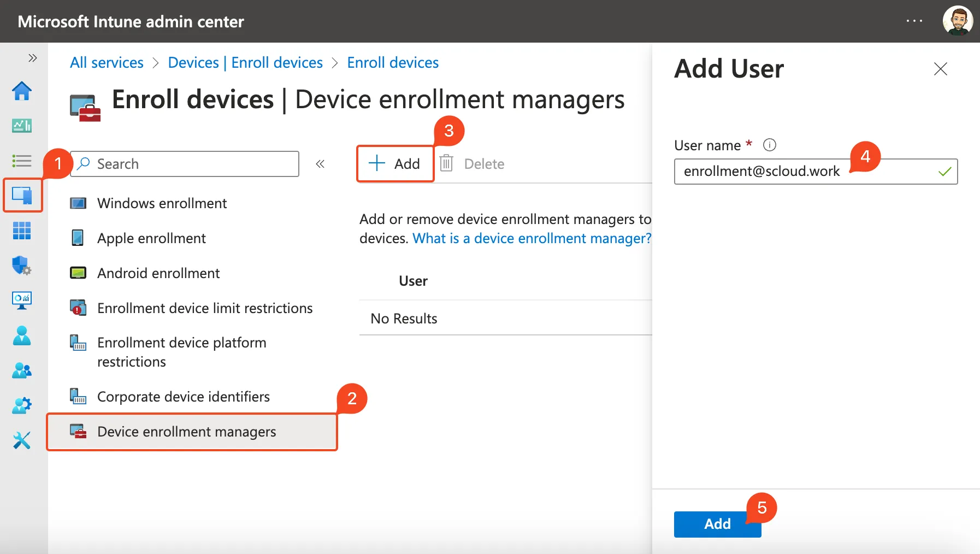Viewport: 980px width, 554px height.
Task: Open Tenant administration gear-person icon
Action: (x=22, y=405)
